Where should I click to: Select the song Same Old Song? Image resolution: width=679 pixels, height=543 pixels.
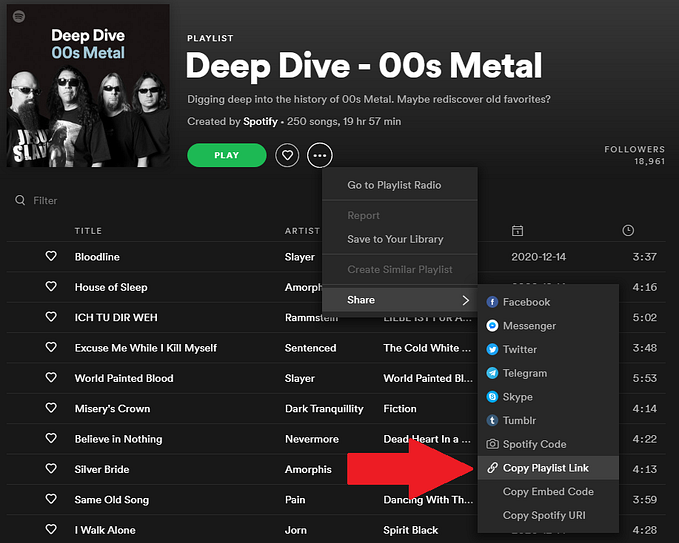(x=111, y=500)
